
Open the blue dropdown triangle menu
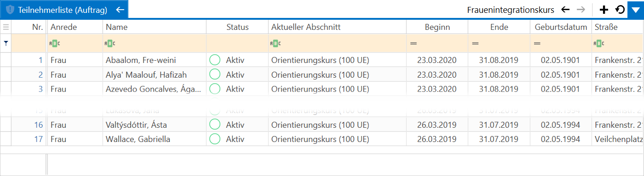pos(636,10)
